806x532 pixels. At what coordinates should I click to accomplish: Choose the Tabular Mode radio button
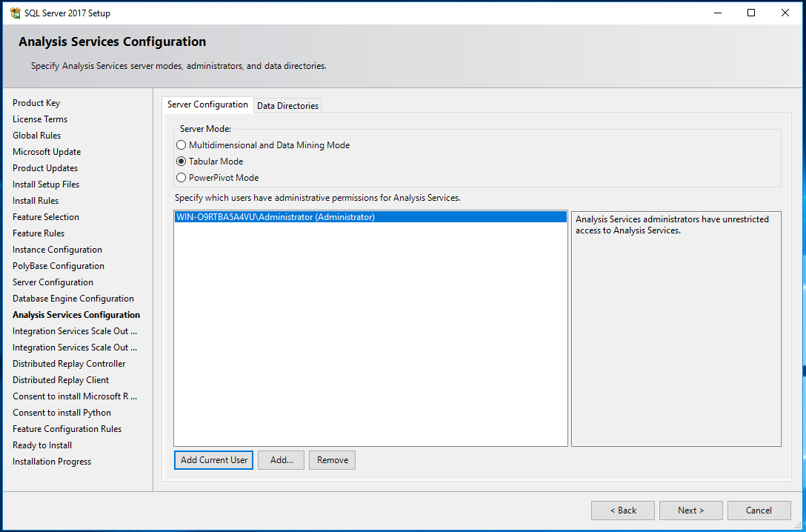pos(181,162)
